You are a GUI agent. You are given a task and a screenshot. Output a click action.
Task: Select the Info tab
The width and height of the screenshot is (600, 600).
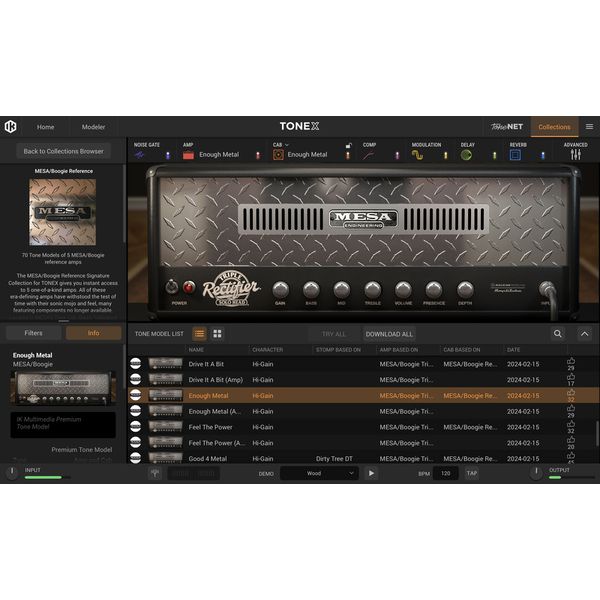pyautogui.click(x=93, y=333)
